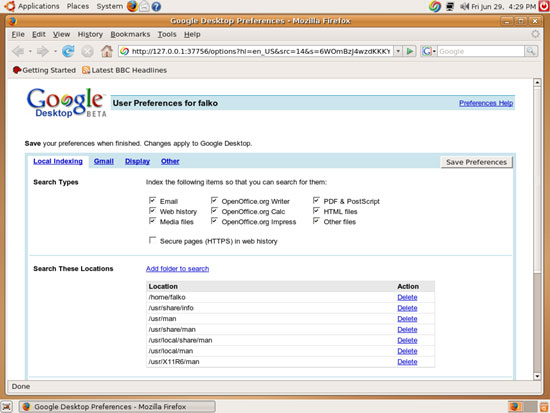Launch Firefox from the top panel icon
The width and height of the screenshot is (550, 413).
tap(132, 6)
